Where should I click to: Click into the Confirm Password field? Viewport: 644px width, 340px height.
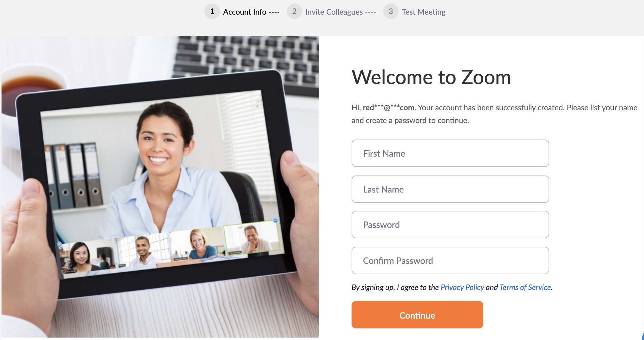[x=450, y=260]
